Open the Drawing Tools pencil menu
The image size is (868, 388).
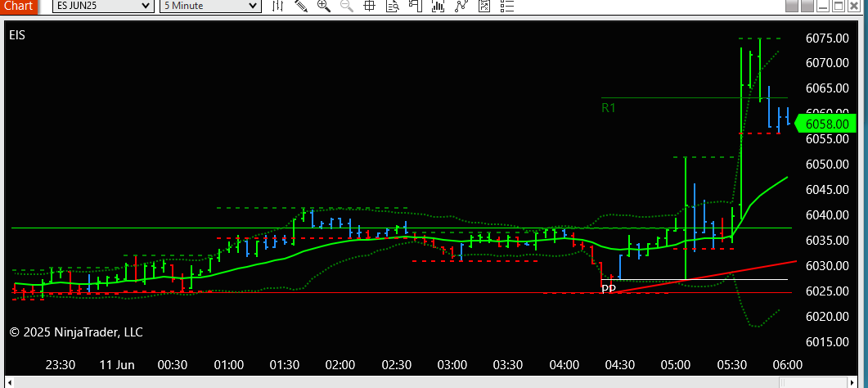[301, 6]
